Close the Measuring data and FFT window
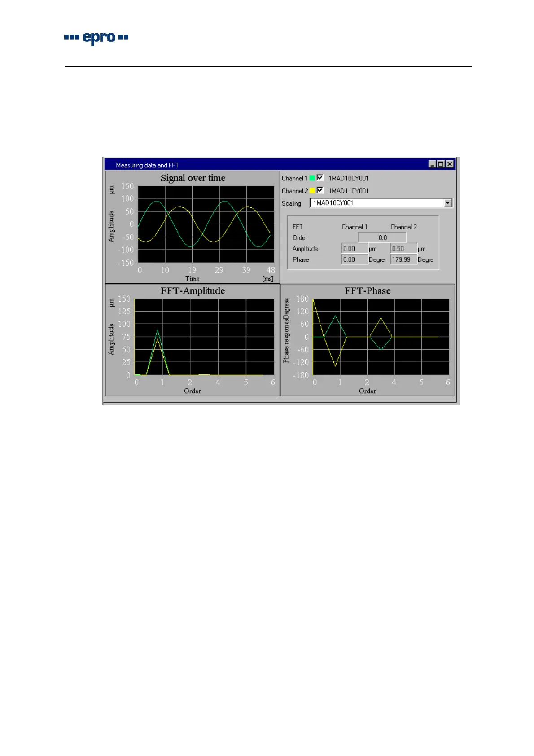This screenshot has height=756, width=534. [x=450, y=164]
